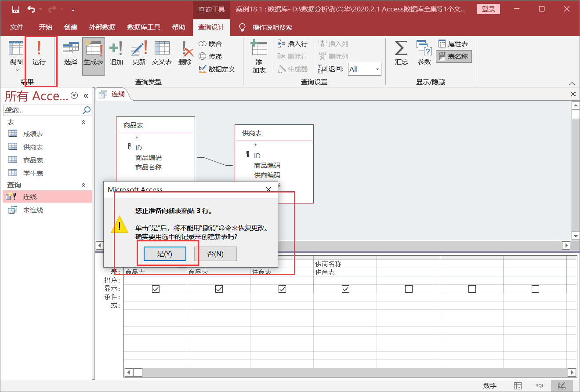Toggle Show checkbox in second grid column
580x392 pixels.
pyautogui.click(x=219, y=289)
